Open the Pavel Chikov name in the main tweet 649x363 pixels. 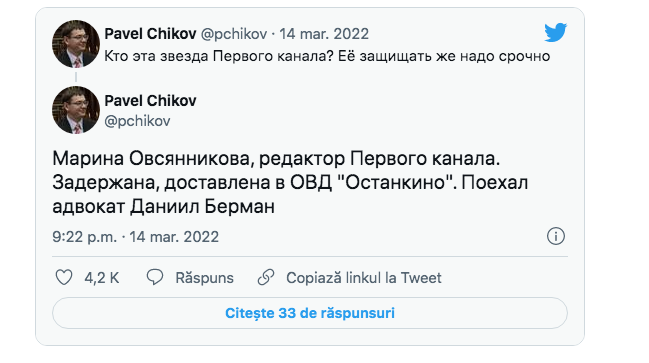(150, 101)
